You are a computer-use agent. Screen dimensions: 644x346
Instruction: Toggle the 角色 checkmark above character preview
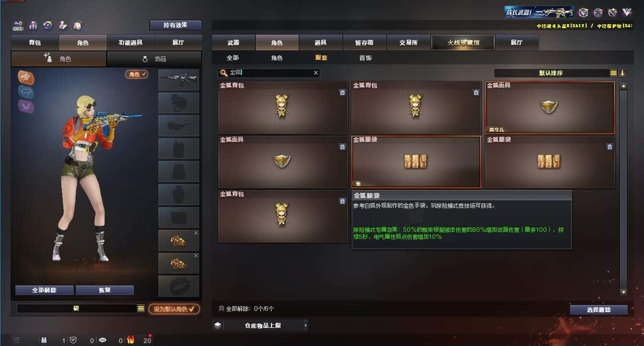click(137, 74)
